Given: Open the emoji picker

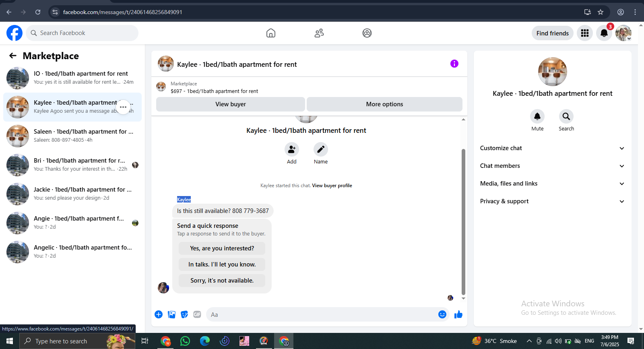Looking at the screenshot, I should (442, 314).
